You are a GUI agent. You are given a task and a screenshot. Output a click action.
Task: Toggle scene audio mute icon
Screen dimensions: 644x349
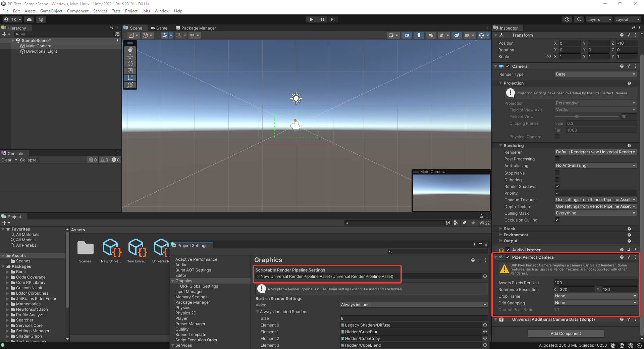pos(431,35)
